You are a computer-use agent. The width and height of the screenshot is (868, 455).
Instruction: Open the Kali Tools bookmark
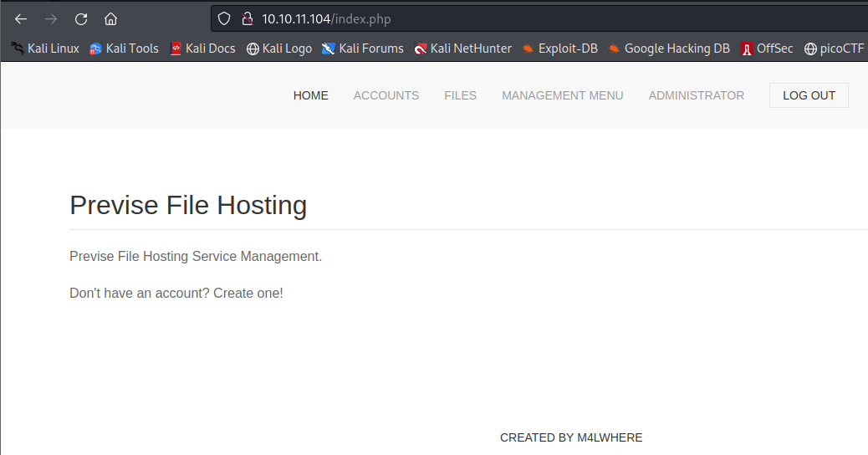tap(124, 49)
